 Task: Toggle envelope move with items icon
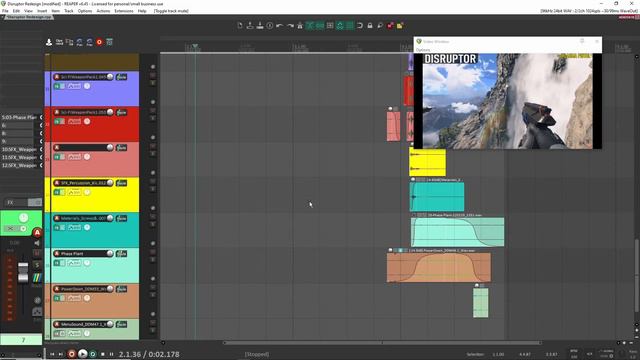point(340,26)
